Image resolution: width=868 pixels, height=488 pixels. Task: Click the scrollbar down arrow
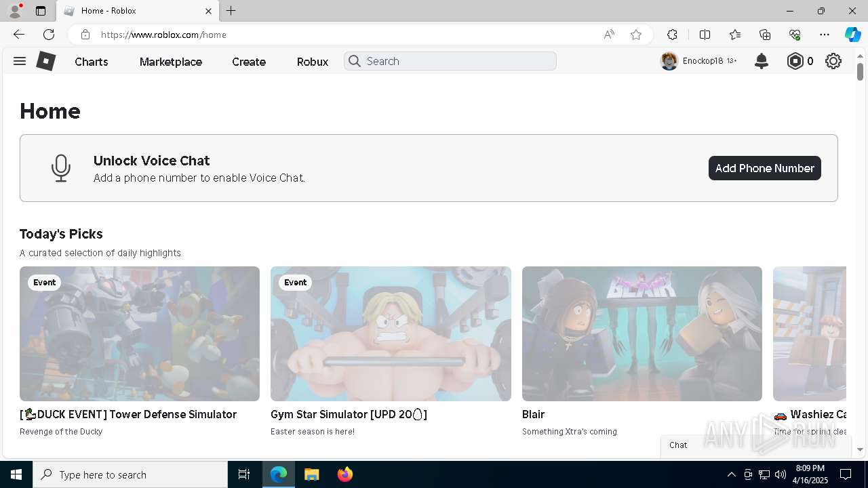pyautogui.click(x=860, y=449)
